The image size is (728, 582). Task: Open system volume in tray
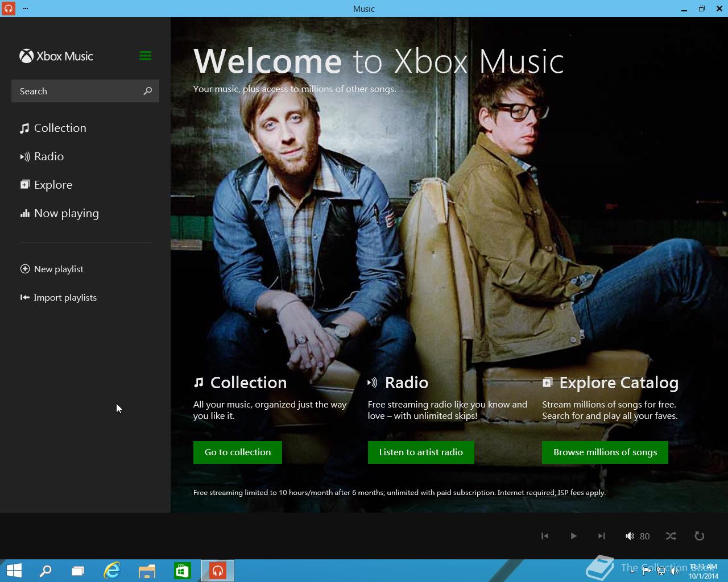click(x=675, y=571)
